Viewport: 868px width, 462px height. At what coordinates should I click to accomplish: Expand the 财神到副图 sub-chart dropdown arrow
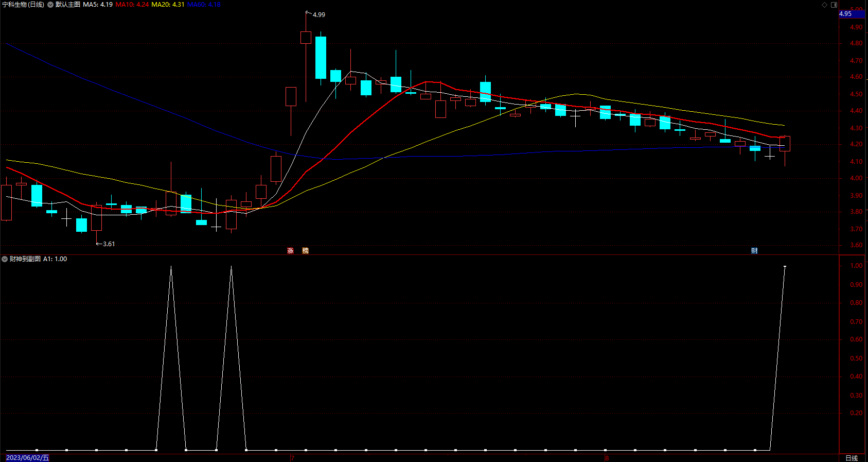(x=5, y=259)
